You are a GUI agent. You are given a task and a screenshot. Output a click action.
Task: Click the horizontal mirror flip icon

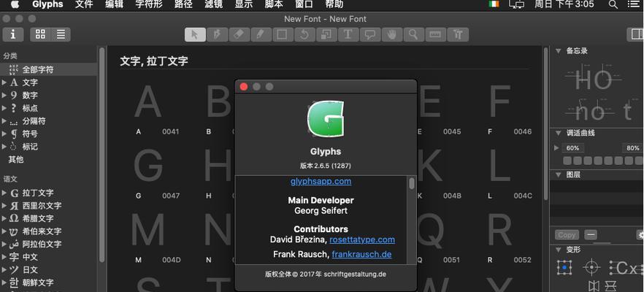click(594, 286)
